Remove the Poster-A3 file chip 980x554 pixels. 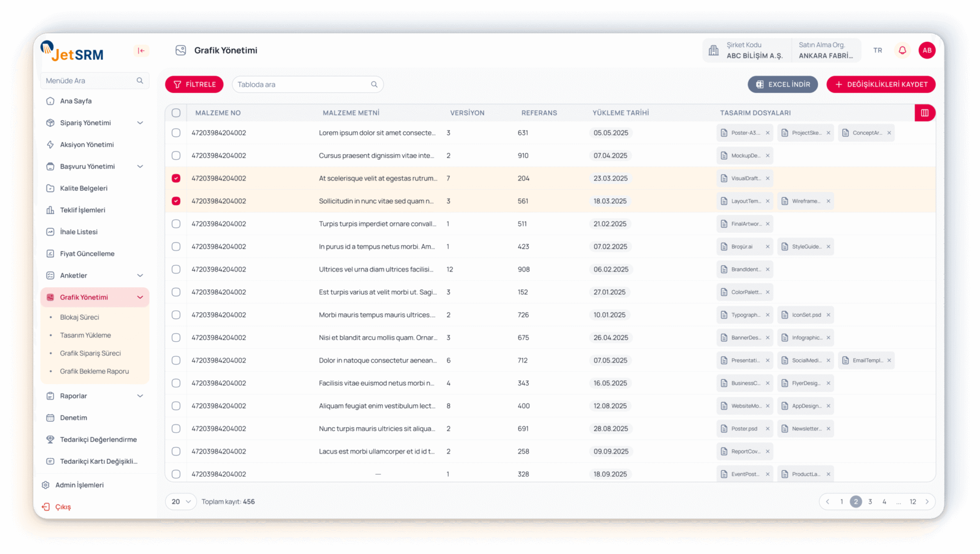(768, 133)
